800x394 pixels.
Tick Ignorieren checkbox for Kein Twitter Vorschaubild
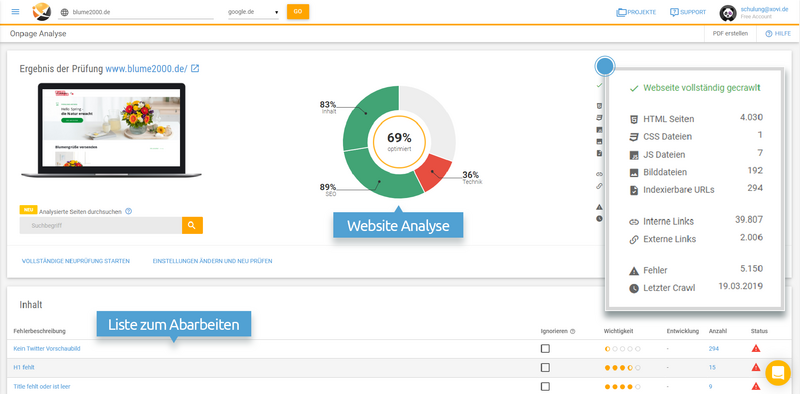point(545,349)
